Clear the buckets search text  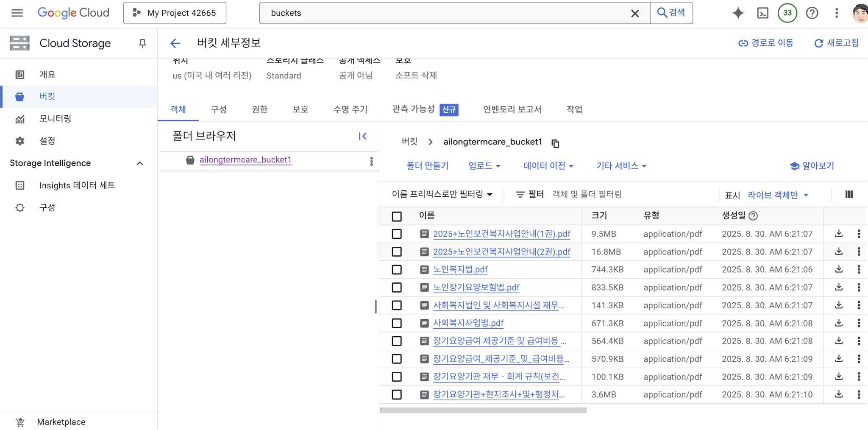634,13
